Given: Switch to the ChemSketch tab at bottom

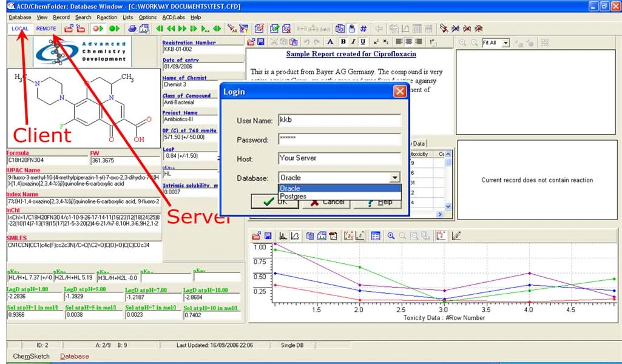Looking at the screenshot, I should pyautogui.click(x=32, y=356).
